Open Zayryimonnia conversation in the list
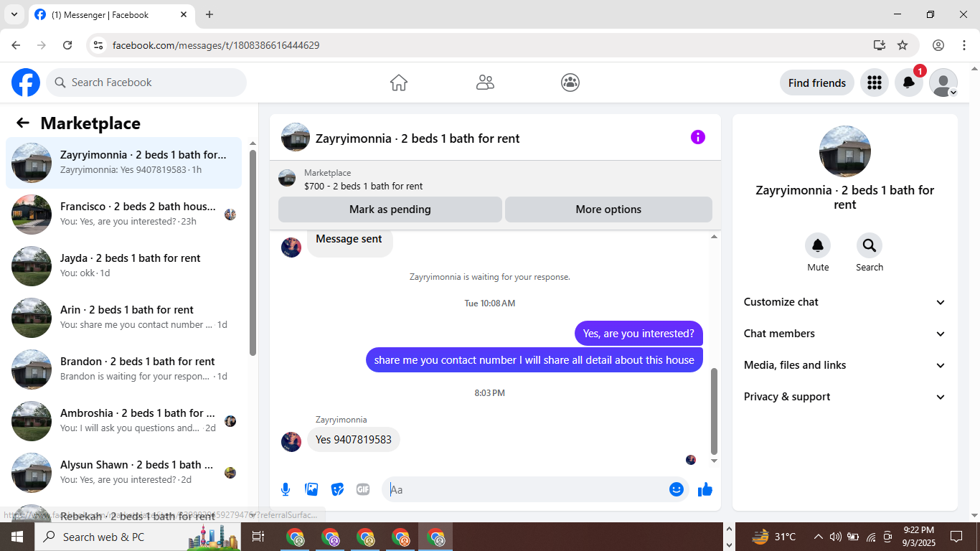Image resolution: width=980 pixels, height=551 pixels. 123,163
